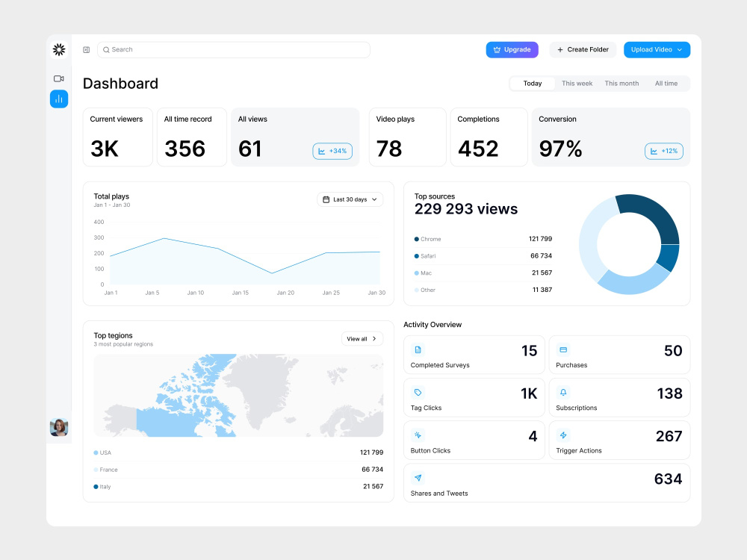Click the All time record card

point(192,137)
